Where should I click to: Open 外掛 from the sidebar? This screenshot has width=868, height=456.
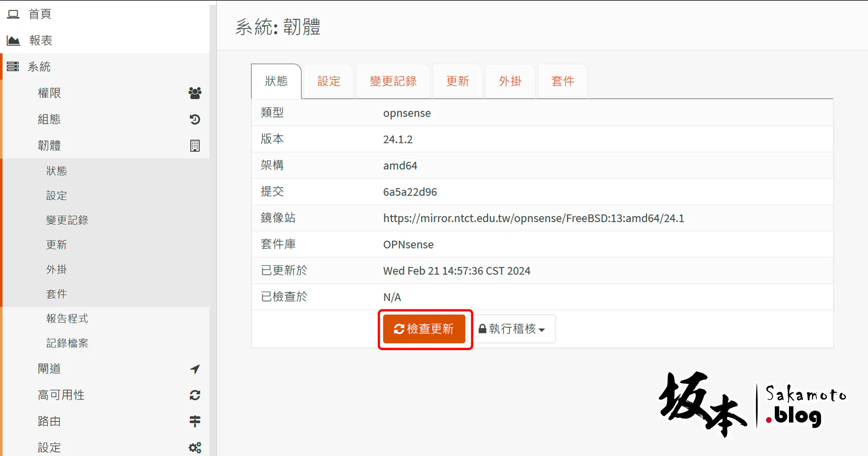tap(57, 269)
